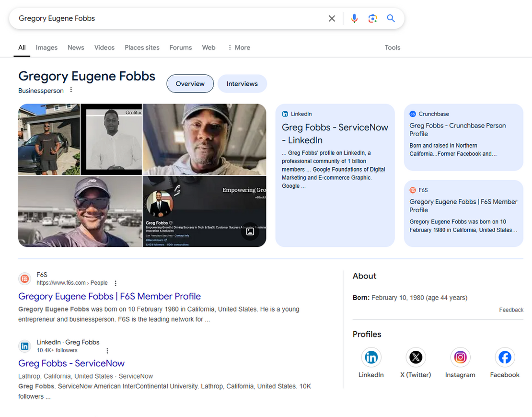Click the 10.4K+ followers text
The image size is (532, 417).
pos(57,350)
